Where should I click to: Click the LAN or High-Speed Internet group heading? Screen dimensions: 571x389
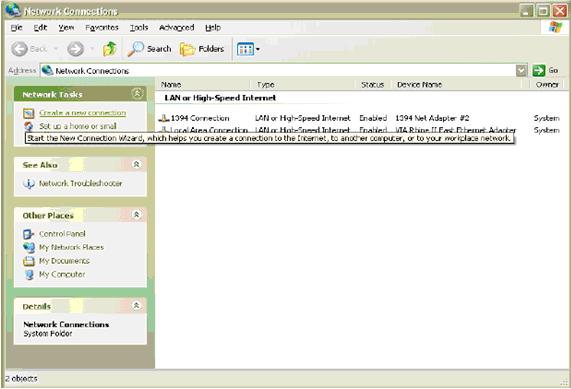tap(220, 98)
